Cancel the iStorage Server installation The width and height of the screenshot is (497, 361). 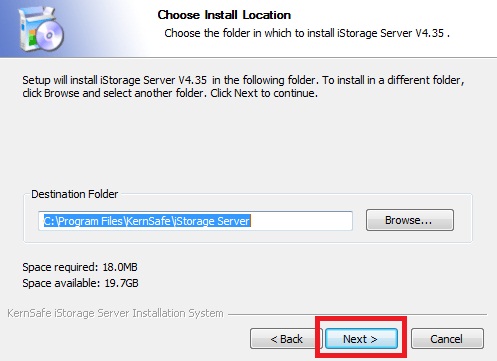coord(447,339)
